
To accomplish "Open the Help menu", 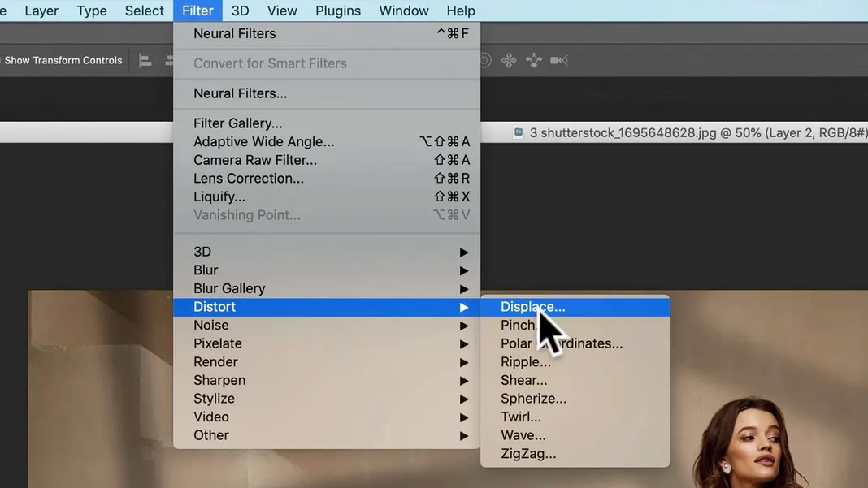I will coord(461,11).
